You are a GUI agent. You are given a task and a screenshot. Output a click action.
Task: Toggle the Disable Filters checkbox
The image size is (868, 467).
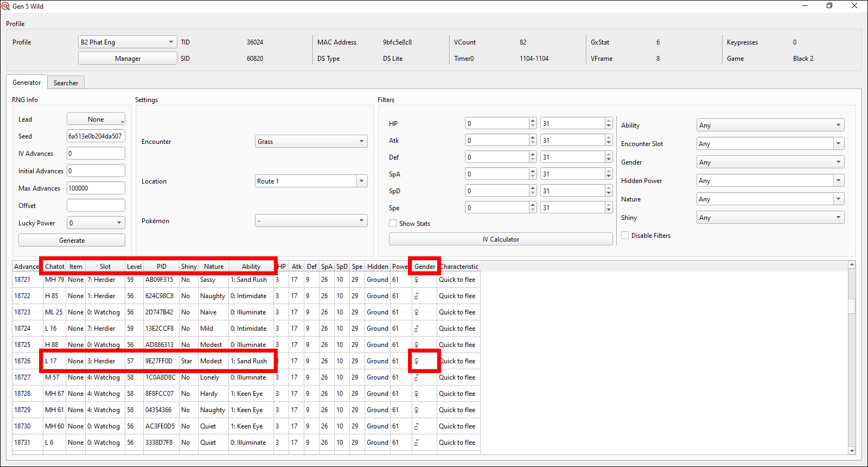(x=625, y=236)
